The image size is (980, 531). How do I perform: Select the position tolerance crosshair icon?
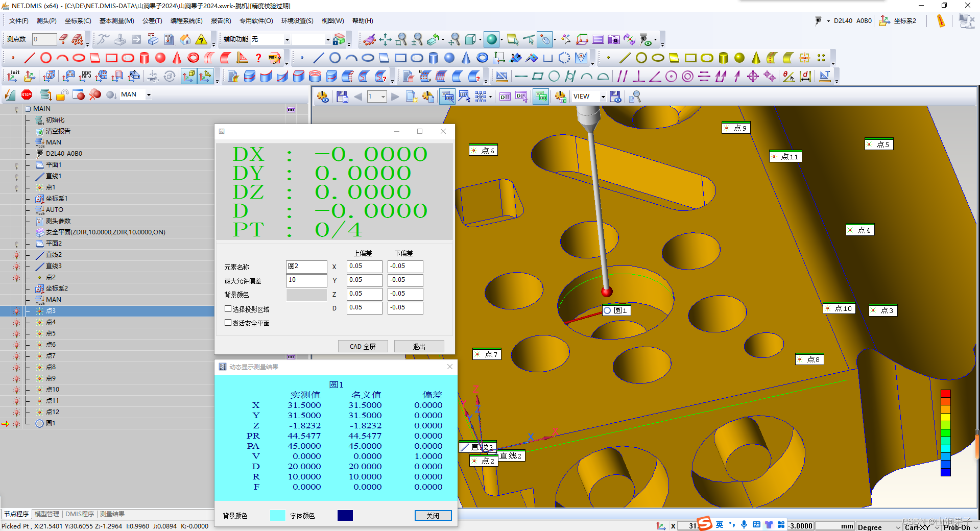(x=753, y=77)
